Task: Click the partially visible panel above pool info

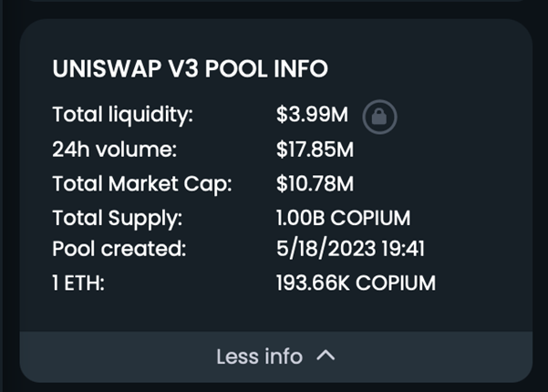Action: 274,5
